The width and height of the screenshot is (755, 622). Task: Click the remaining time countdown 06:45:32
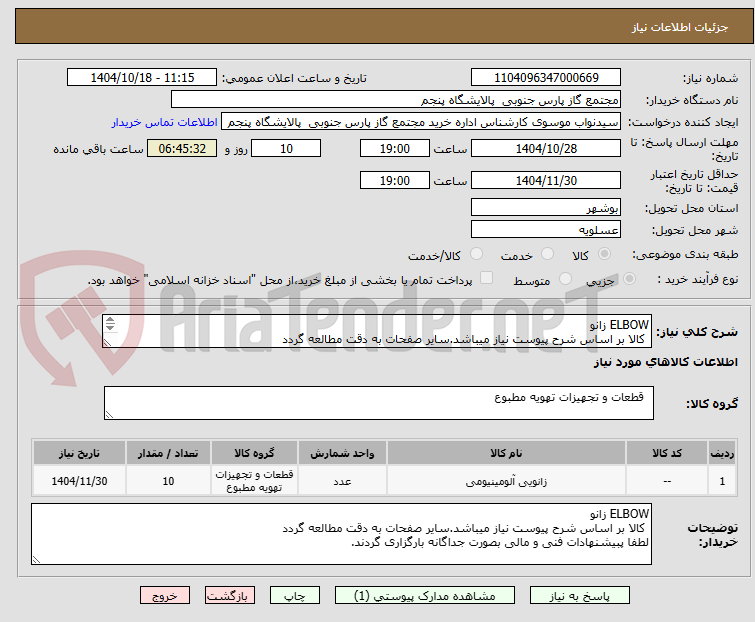(182, 148)
